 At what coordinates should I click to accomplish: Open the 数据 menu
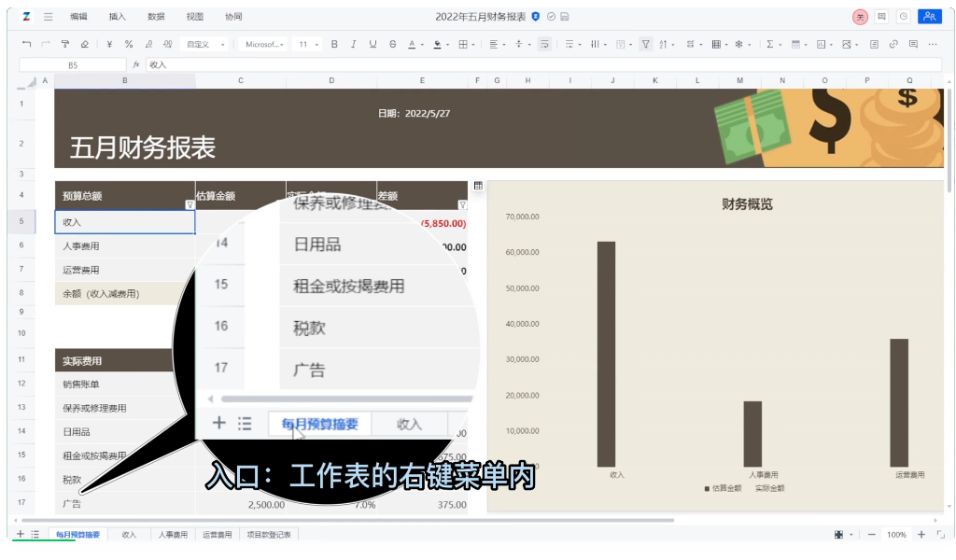click(156, 17)
